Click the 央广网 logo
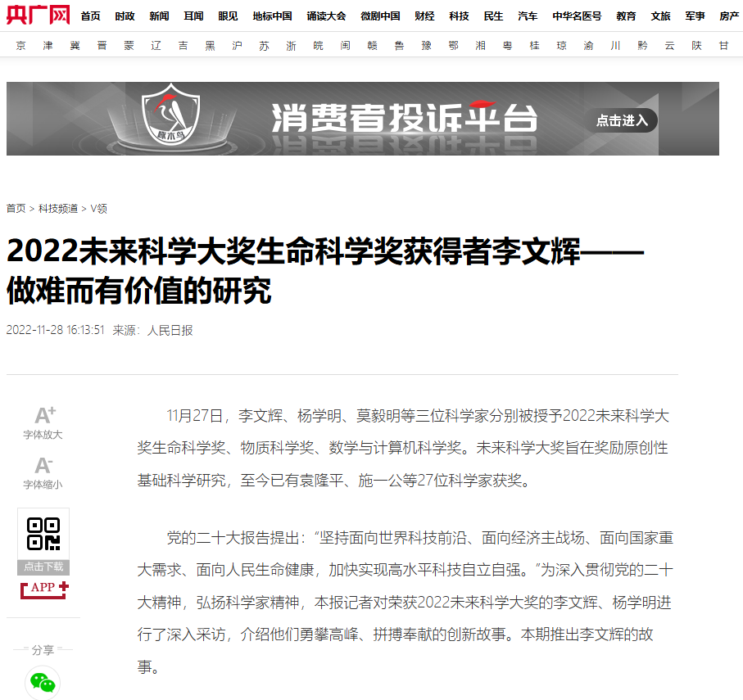The width and height of the screenshot is (743, 700). [x=38, y=15]
